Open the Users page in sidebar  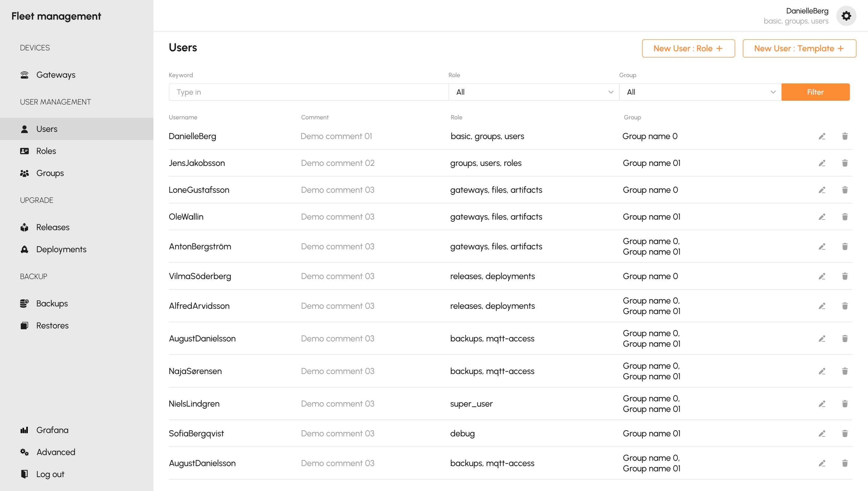[x=76, y=129]
